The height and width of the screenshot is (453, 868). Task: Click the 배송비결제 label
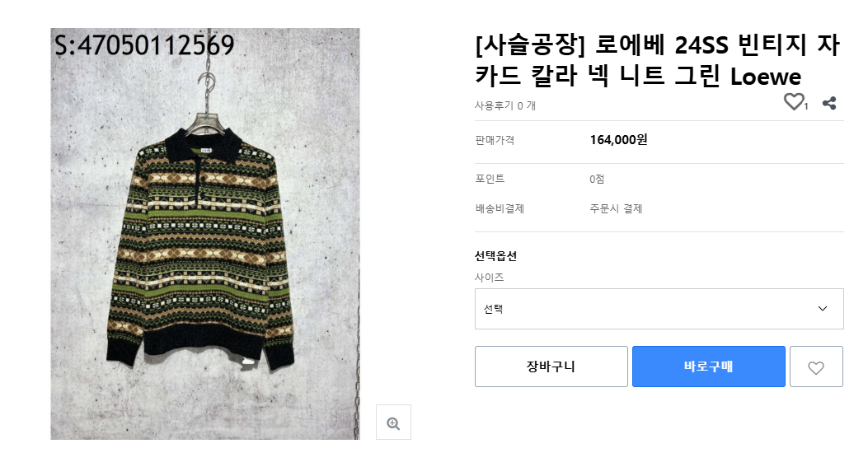[500, 208]
